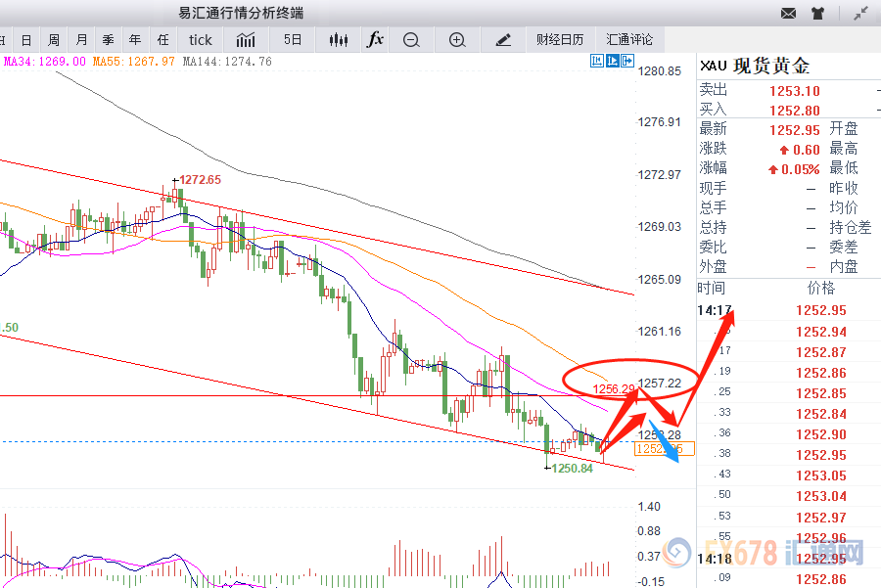Screen dimensions: 881x588
Task: Select the pencil drawing tool
Action: tap(503, 40)
